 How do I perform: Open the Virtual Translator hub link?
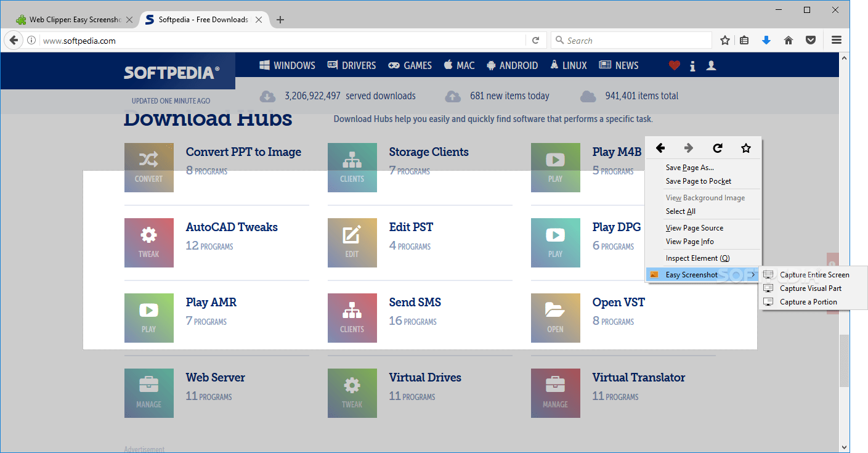click(x=639, y=377)
